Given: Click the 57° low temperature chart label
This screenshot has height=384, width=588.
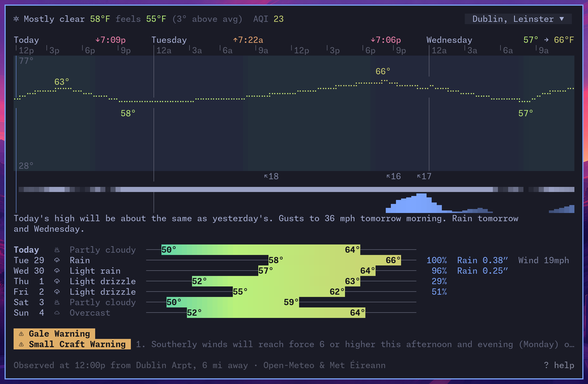Looking at the screenshot, I should click(526, 113).
